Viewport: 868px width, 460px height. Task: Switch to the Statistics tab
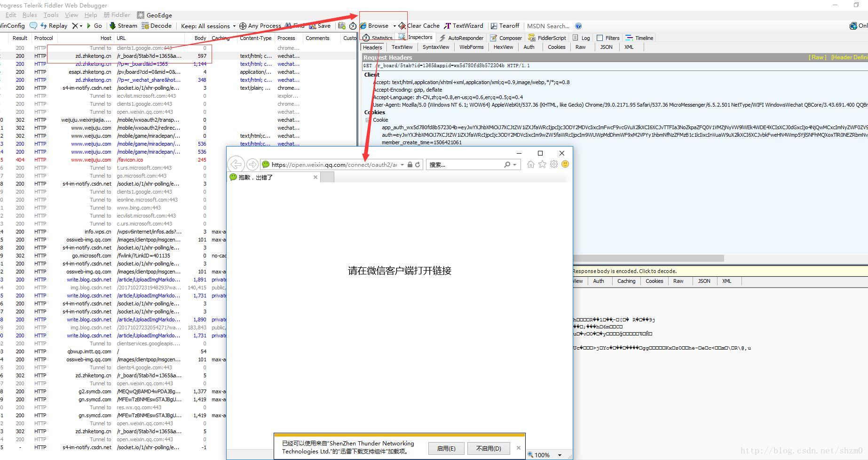[377, 38]
